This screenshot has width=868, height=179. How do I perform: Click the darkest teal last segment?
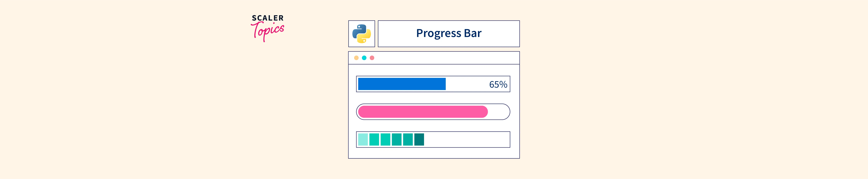419,140
